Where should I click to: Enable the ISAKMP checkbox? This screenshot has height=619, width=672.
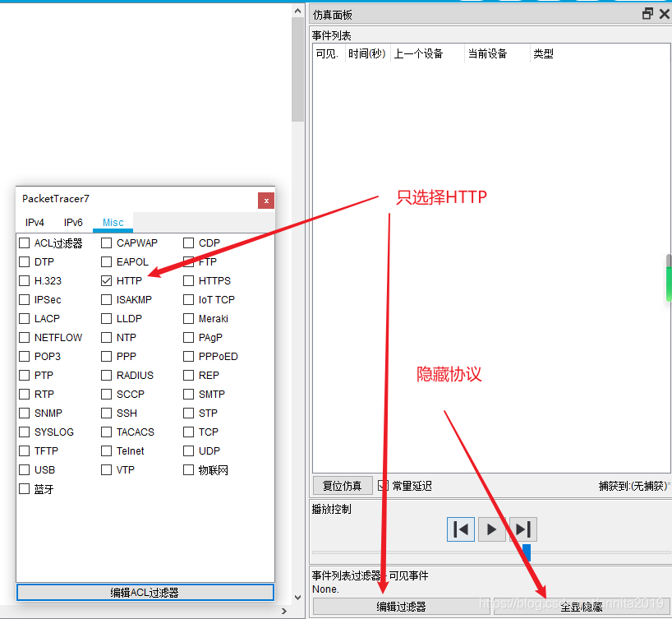106,299
